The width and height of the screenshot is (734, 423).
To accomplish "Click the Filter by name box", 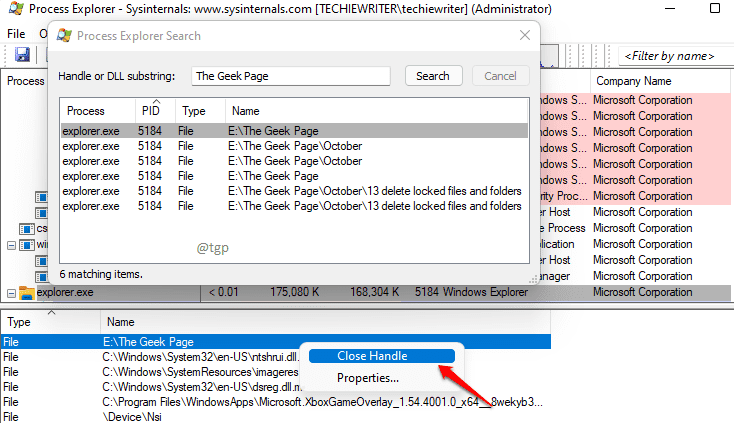I will pos(675,56).
